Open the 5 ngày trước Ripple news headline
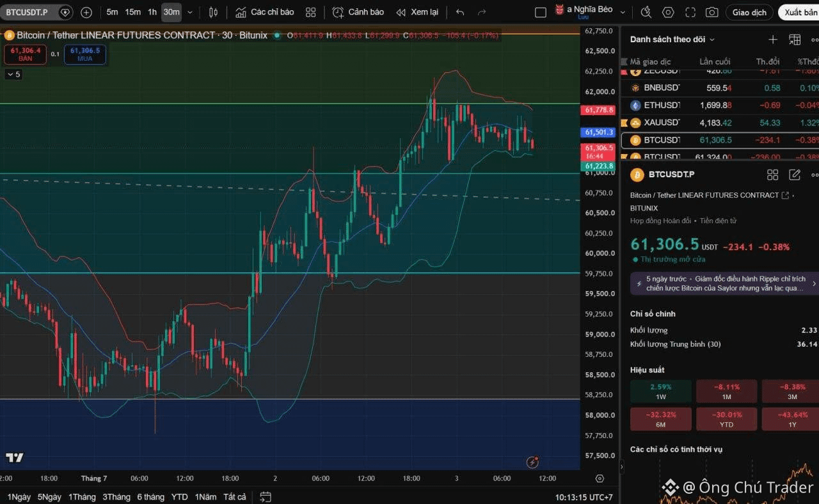Image resolution: width=819 pixels, height=504 pixels. click(726, 283)
